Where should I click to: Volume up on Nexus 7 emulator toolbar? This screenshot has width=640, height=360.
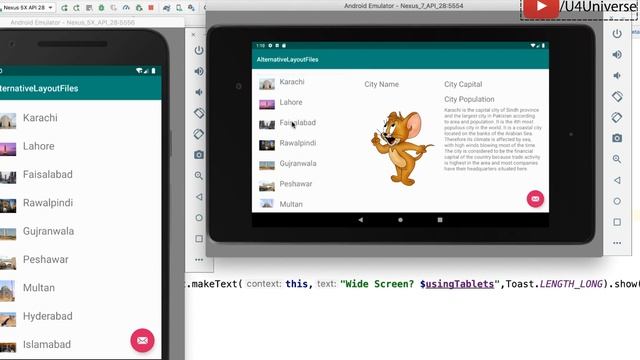click(617, 54)
